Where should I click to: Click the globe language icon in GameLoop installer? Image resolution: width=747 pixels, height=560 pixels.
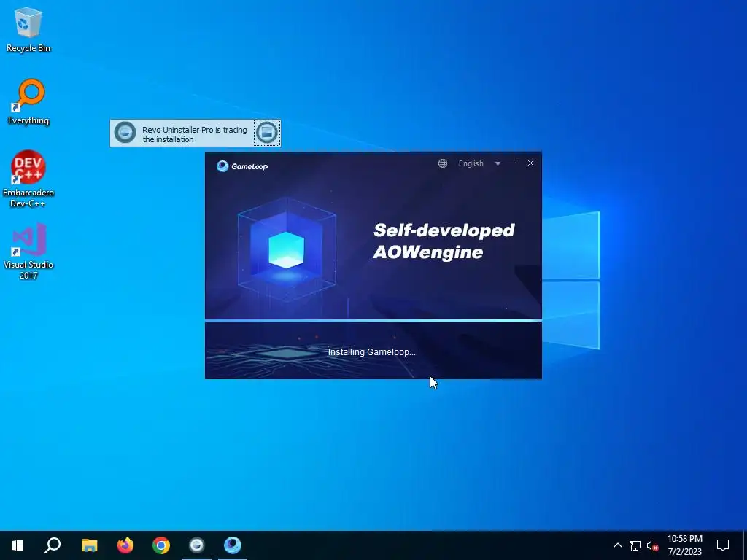point(443,163)
